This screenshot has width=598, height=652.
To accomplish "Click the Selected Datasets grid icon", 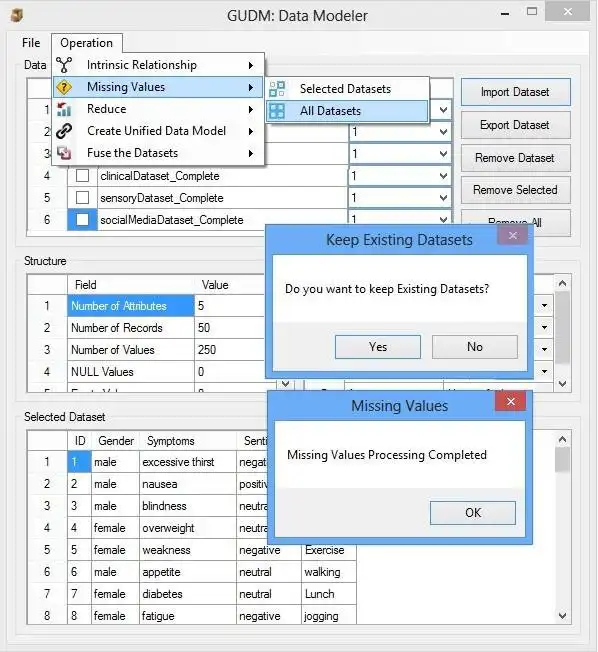I will click(x=277, y=89).
